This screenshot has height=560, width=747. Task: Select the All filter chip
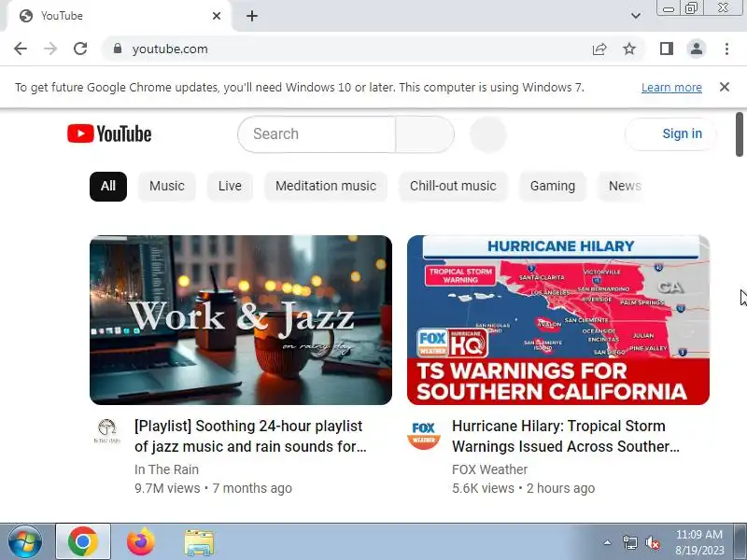[x=108, y=186]
